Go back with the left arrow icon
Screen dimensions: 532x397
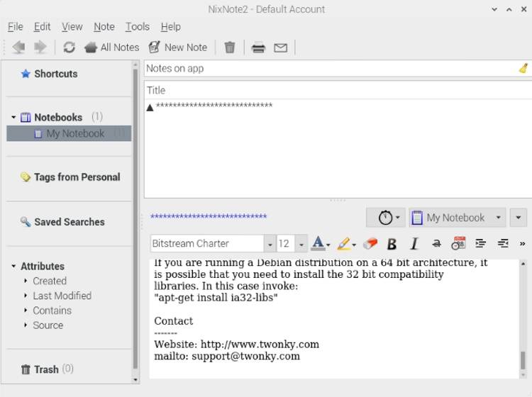click(18, 47)
